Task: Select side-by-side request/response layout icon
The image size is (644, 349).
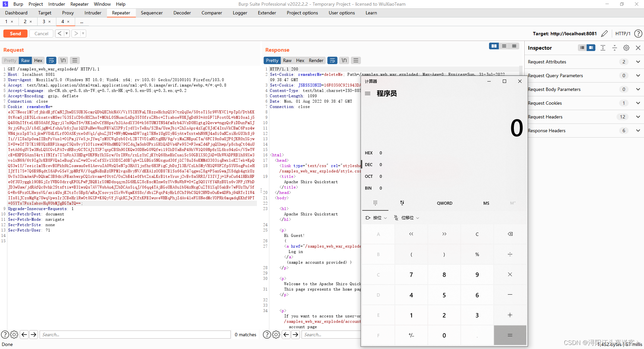Action: (x=494, y=46)
